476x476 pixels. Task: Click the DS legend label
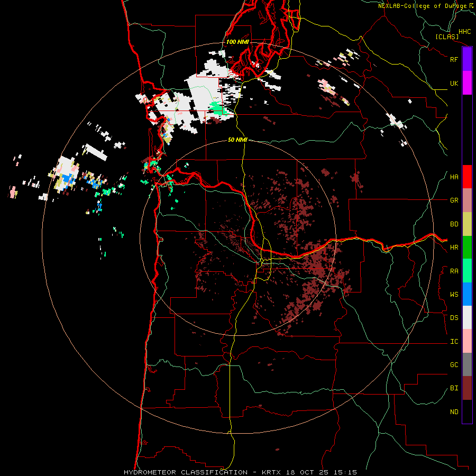point(454,318)
